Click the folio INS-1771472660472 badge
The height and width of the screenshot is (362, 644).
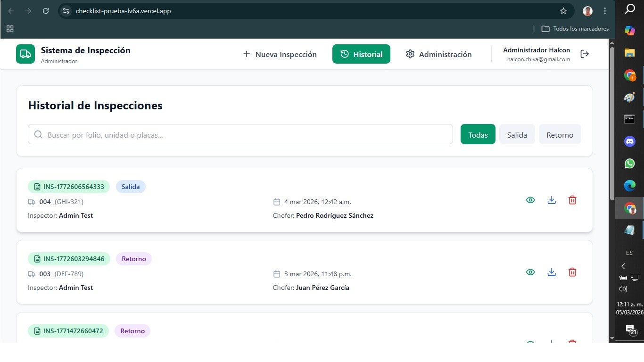[68, 330]
